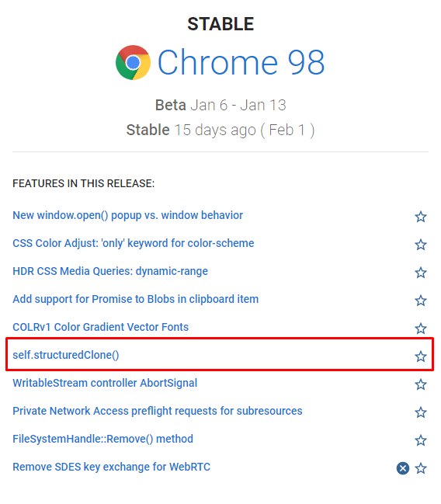441x504 pixels.
Task: Star the New window.open() popup feature
Action: 421,217
